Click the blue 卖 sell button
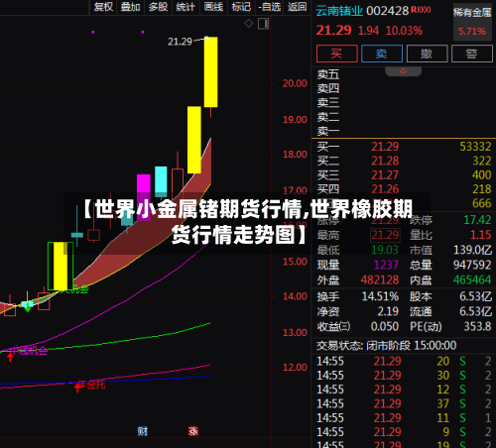Screen dimensions: 496x448 pos(382,54)
